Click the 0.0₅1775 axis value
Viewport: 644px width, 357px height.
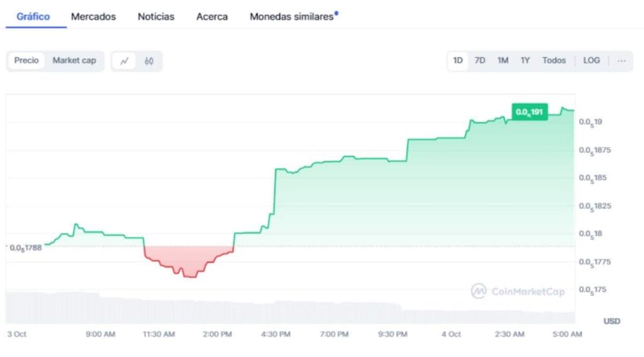[595, 262]
